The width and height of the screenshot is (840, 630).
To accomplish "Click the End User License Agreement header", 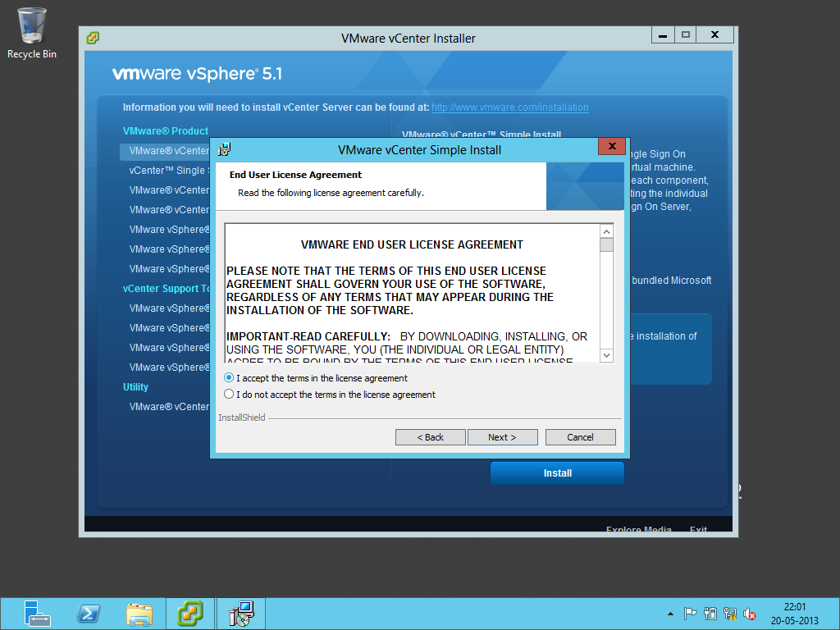I will [x=295, y=175].
